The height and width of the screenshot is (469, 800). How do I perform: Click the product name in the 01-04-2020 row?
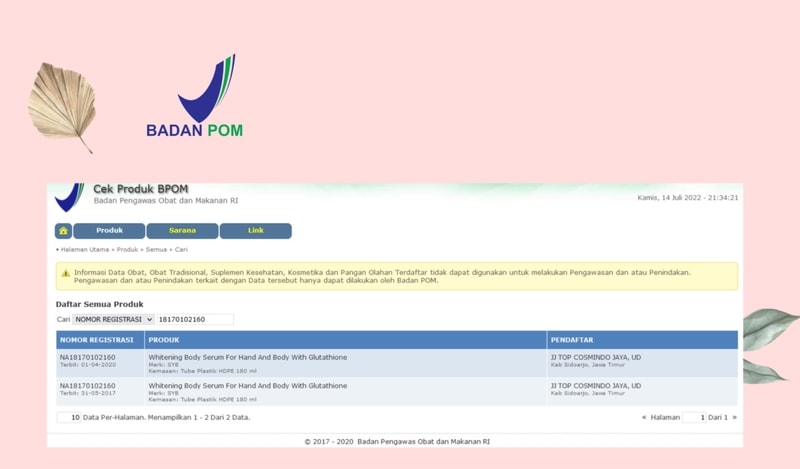(247, 357)
